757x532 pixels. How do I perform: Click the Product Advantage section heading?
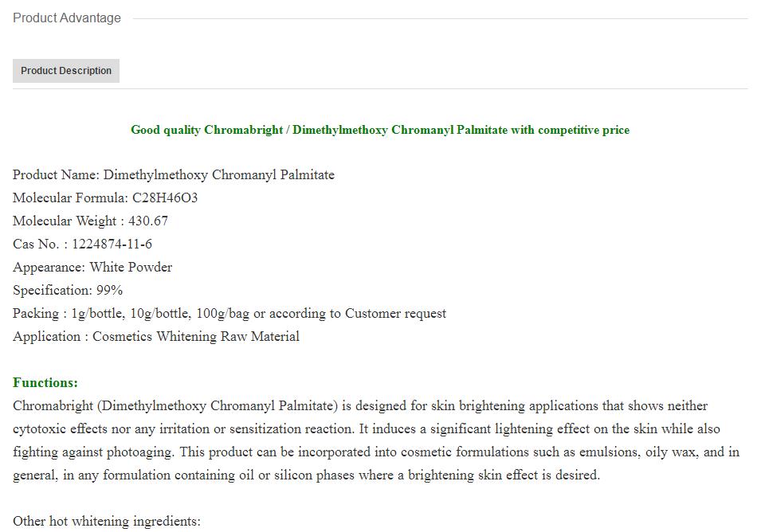67,18
